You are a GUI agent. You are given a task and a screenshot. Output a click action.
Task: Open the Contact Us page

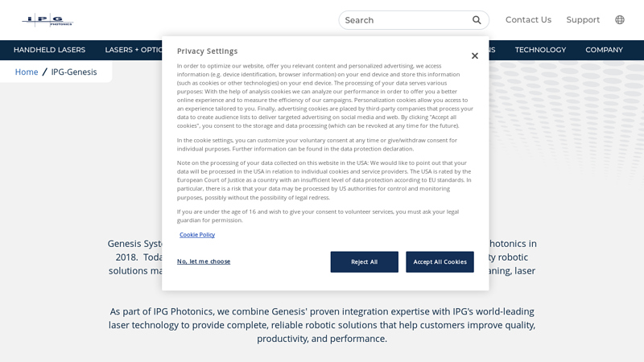coord(528,20)
